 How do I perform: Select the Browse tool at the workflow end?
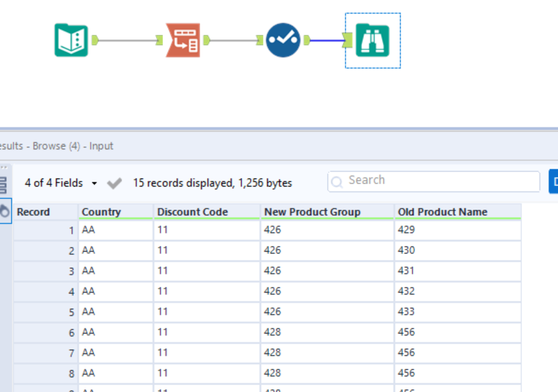pos(372,39)
